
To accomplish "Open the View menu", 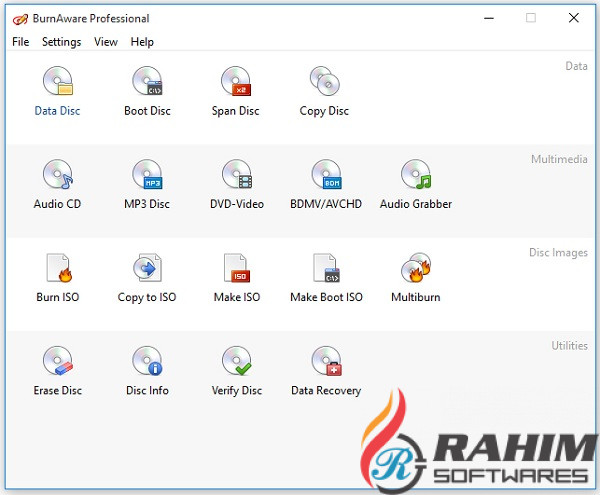I will (x=106, y=42).
